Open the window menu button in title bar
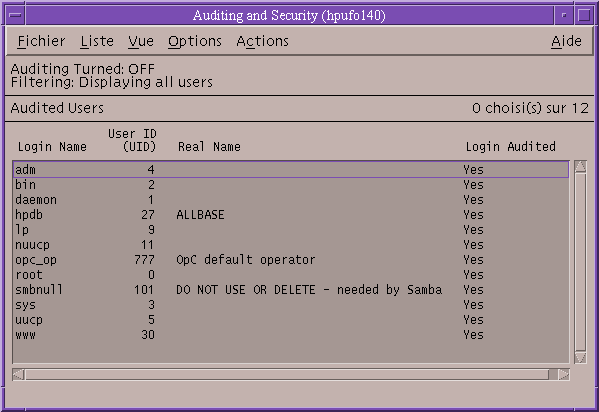 click(x=15, y=15)
